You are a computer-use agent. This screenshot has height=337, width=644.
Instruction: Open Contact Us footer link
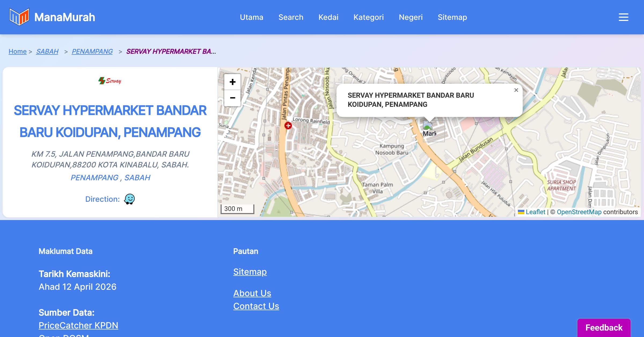[x=256, y=306]
